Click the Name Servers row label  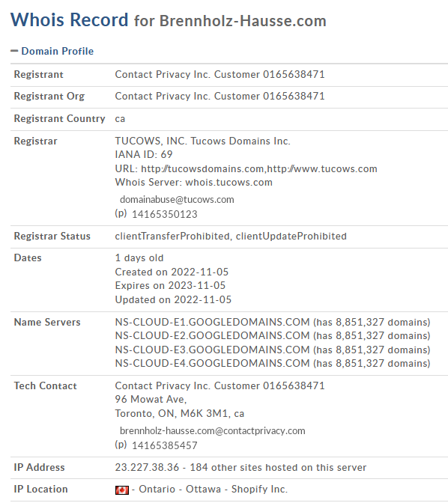pos(47,322)
